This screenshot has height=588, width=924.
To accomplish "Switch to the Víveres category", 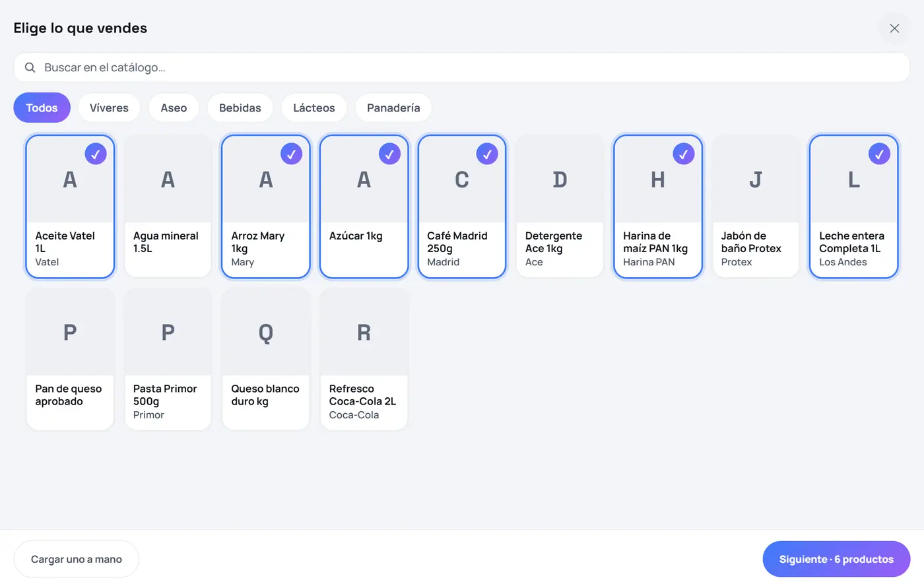I will (109, 108).
